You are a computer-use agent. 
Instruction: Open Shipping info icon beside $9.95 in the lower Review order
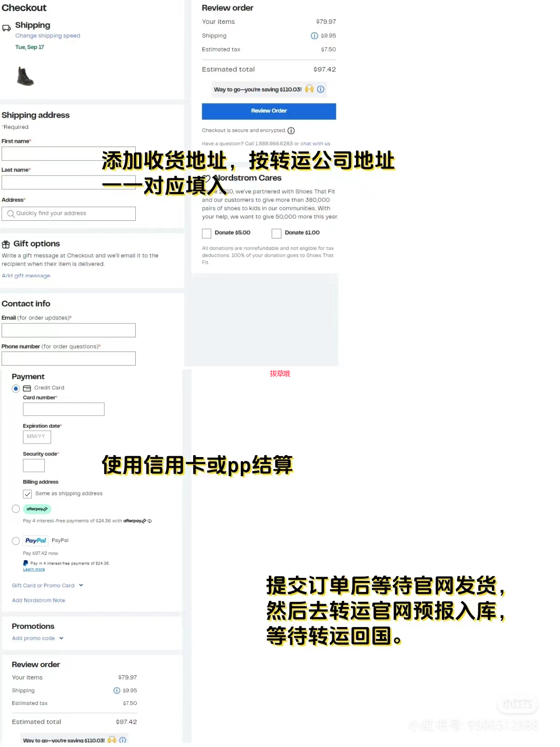(117, 691)
